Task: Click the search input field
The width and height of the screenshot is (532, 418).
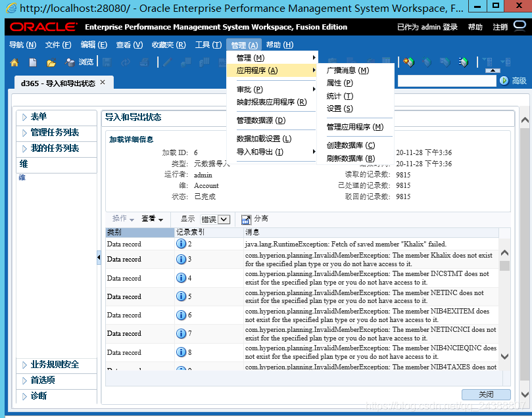Action: coord(447,81)
